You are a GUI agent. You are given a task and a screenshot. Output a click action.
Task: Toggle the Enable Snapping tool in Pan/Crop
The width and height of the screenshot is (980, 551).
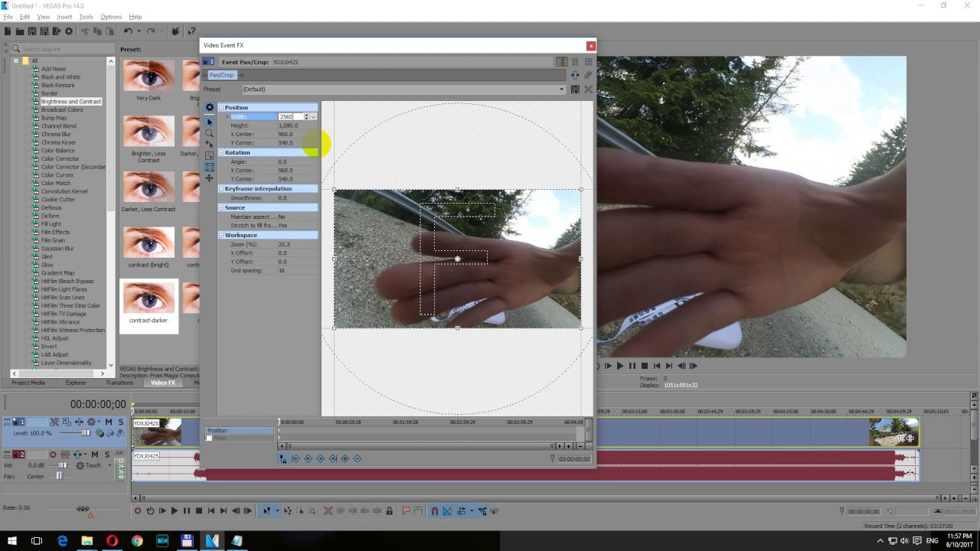(209, 143)
